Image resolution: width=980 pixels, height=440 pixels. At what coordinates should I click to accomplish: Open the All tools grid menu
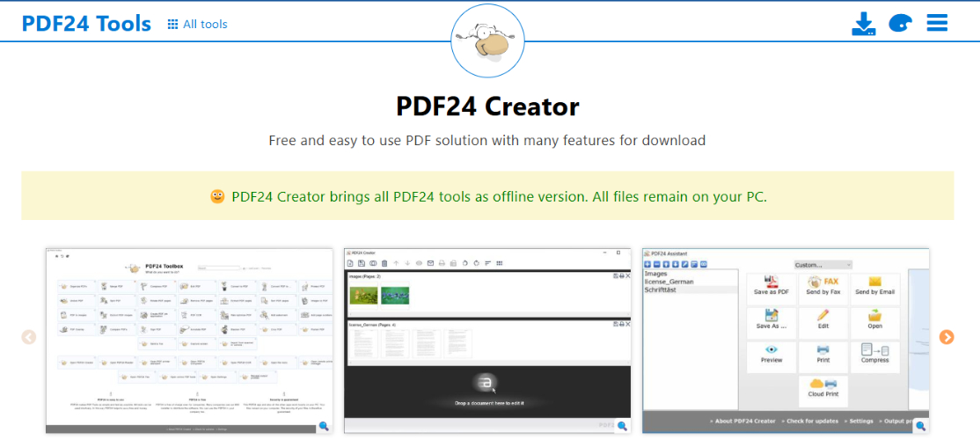198,25
